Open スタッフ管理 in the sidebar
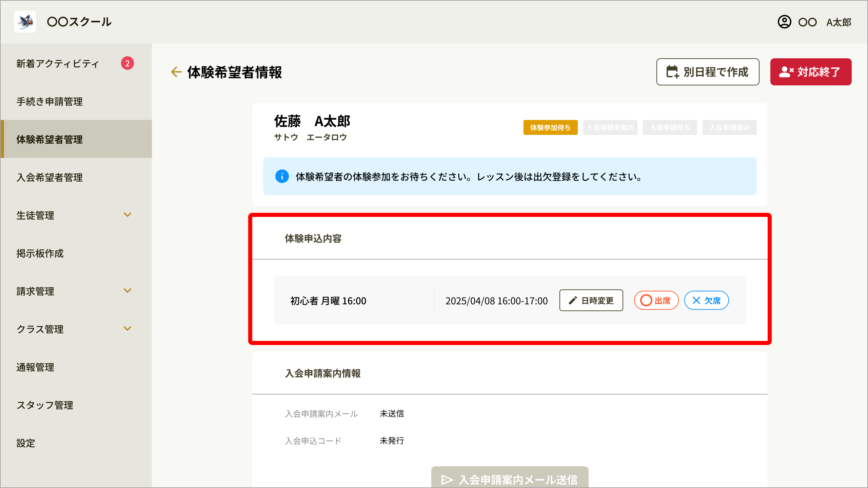This screenshot has width=868, height=488. pos(76,405)
